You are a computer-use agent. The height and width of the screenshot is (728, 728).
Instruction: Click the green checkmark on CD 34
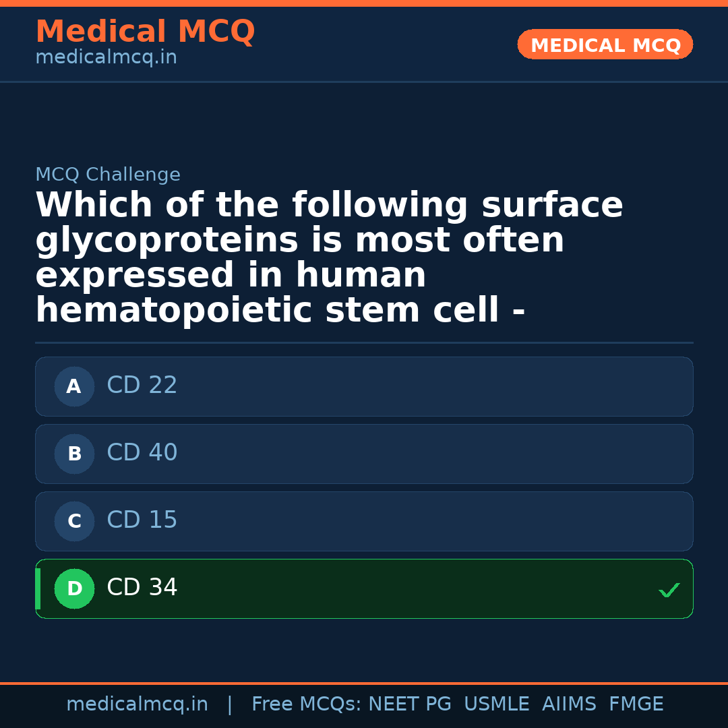(669, 590)
